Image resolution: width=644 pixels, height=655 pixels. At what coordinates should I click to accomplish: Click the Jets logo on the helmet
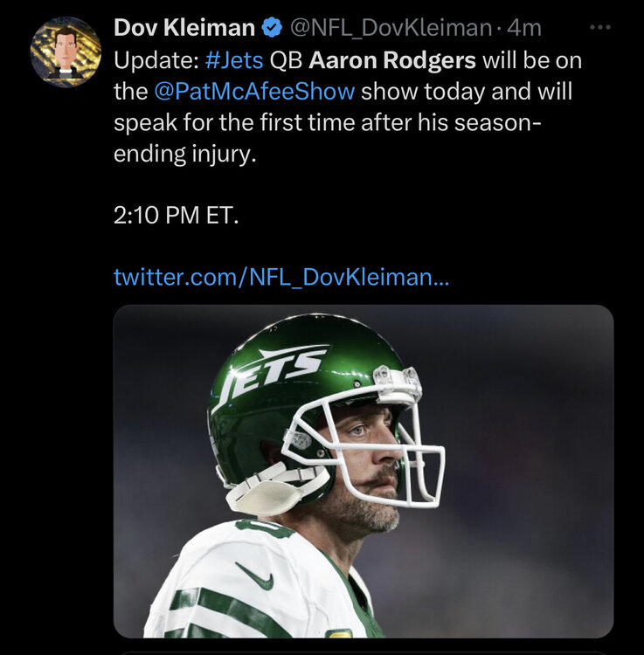click(x=274, y=367)
